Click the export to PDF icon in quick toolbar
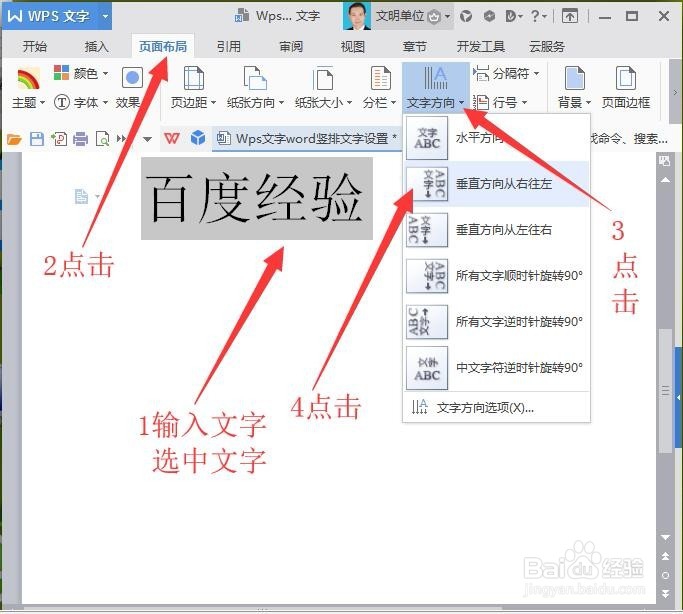Viewport: 683px width, 614px height. coord(59,139)
